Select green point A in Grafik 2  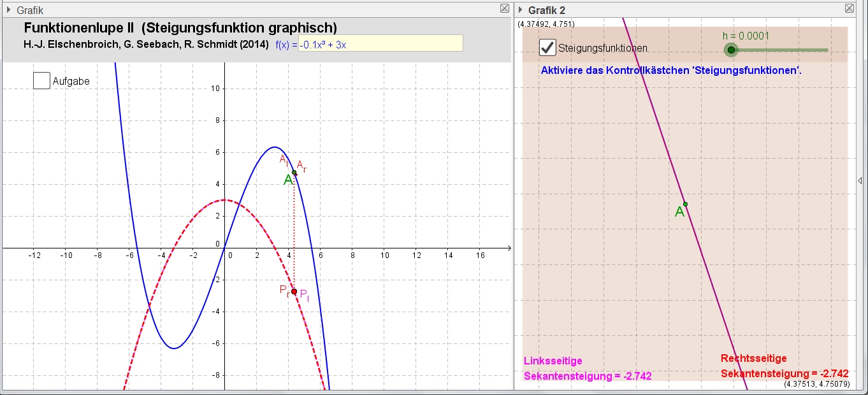coord(685,204)
